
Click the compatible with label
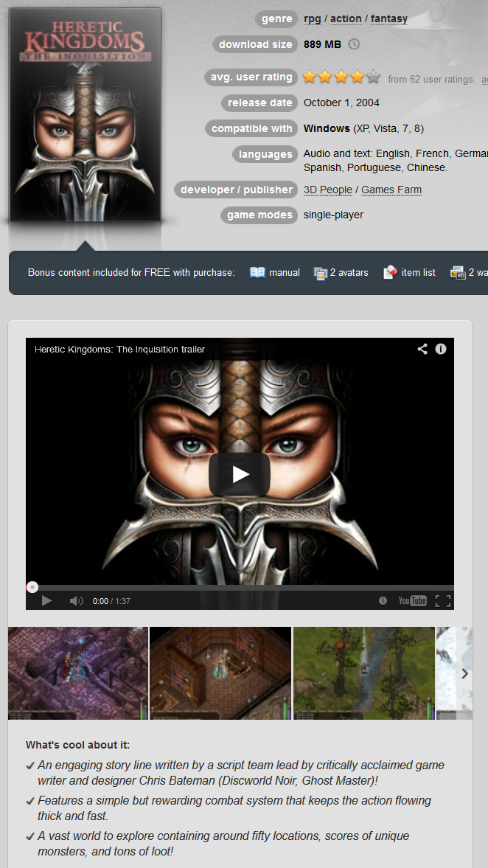tap(252, 128)
